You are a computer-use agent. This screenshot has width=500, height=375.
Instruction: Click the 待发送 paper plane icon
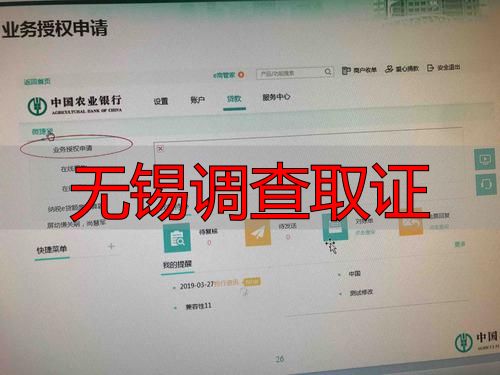tap(257, 233)
